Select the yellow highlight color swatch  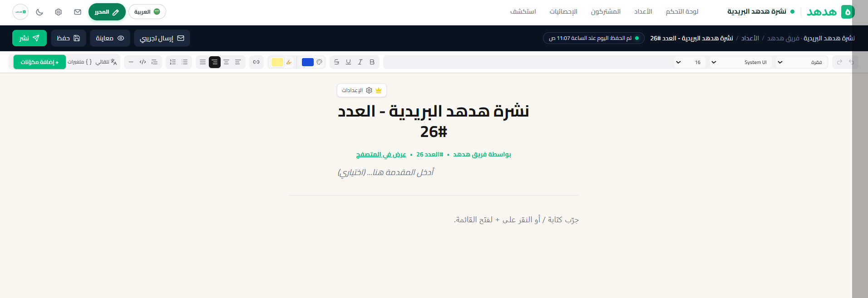point(277,62)
